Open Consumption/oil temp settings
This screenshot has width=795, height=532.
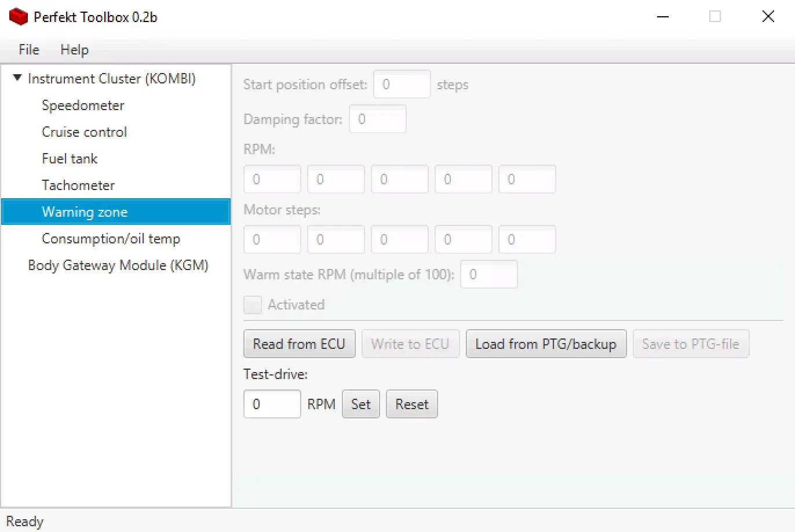pyautogui.click(x=111, y=239)
